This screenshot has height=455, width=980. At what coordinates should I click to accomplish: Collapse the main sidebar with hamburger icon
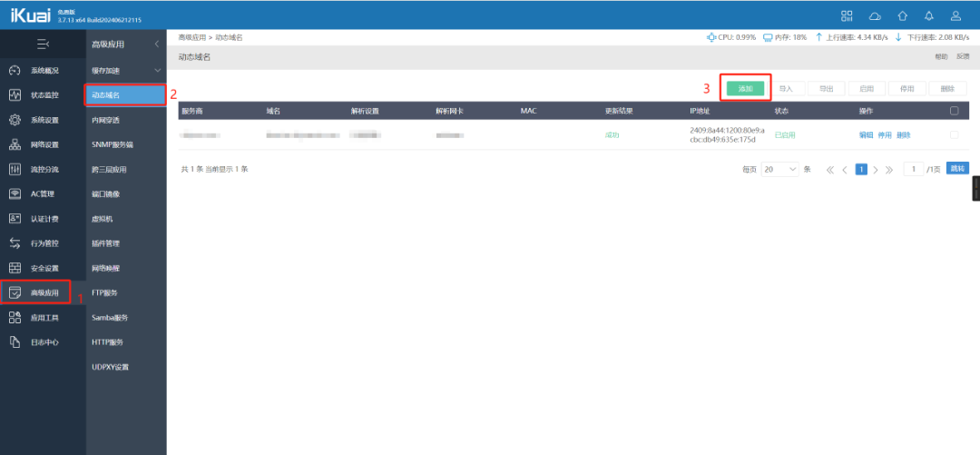tap(43, 44)
